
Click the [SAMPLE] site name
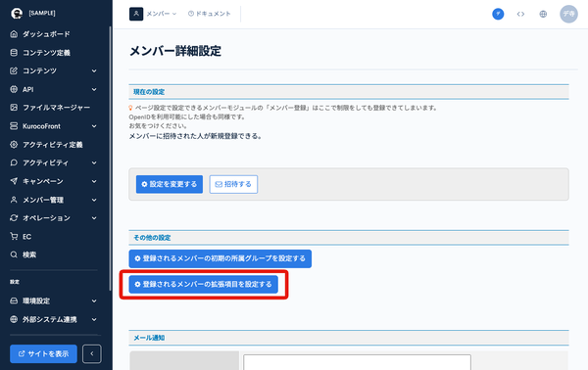(x=42, y=13)
